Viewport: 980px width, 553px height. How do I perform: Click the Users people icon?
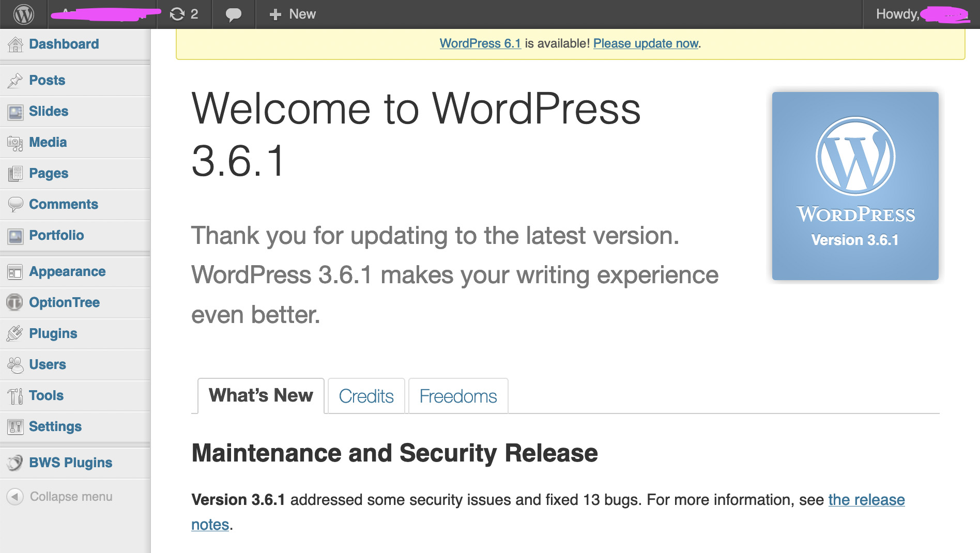click(16, 365)
